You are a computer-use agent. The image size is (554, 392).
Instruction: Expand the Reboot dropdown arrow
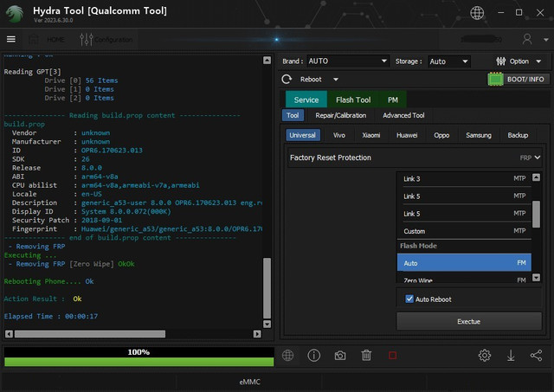pos(335,80)
